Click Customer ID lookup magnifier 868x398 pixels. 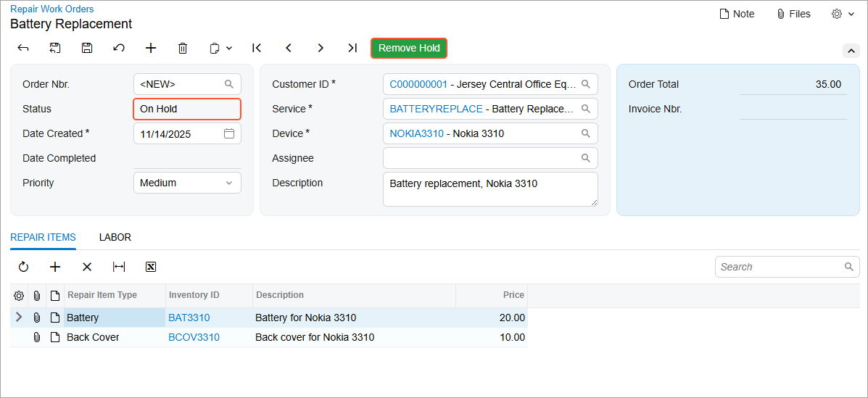(586, 84)
